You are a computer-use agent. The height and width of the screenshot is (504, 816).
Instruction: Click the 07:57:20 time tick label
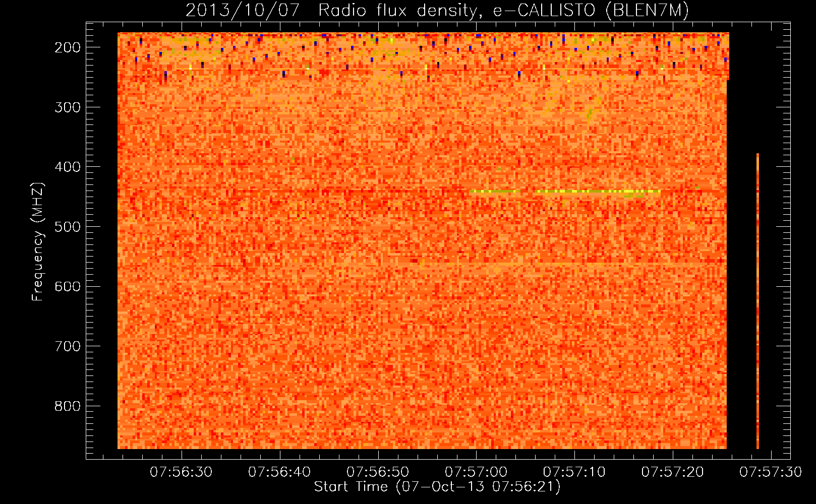(672, 472)
